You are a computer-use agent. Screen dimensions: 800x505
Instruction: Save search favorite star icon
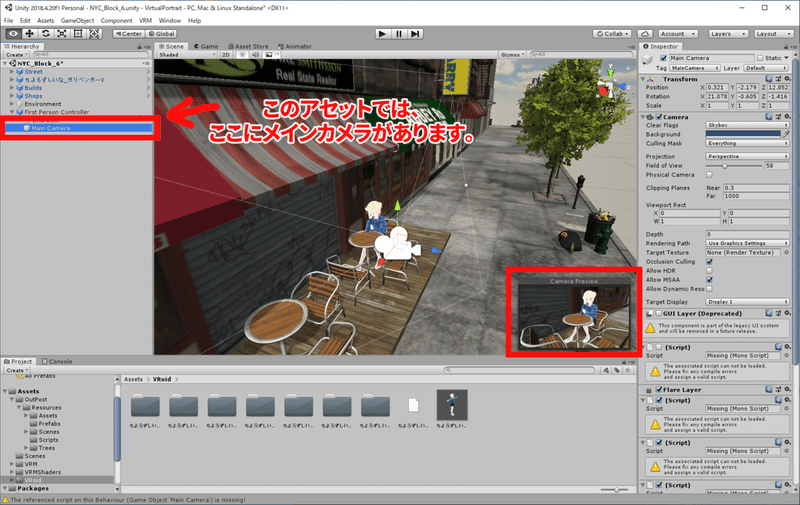(628, 370)
